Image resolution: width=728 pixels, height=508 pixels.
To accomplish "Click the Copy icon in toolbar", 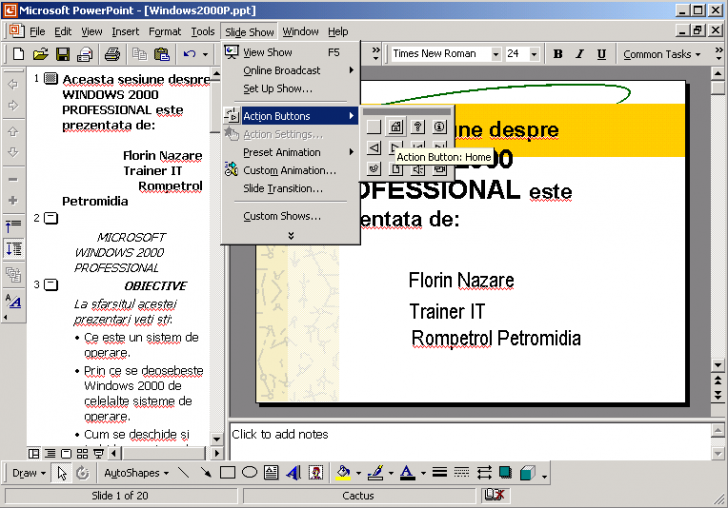I will [x=139, y=54].
